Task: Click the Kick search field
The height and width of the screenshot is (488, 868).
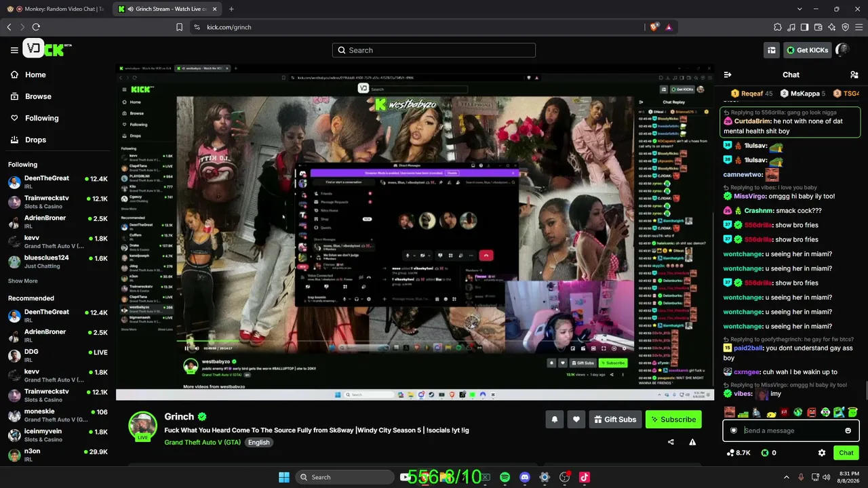Action: tap(434, 50)
